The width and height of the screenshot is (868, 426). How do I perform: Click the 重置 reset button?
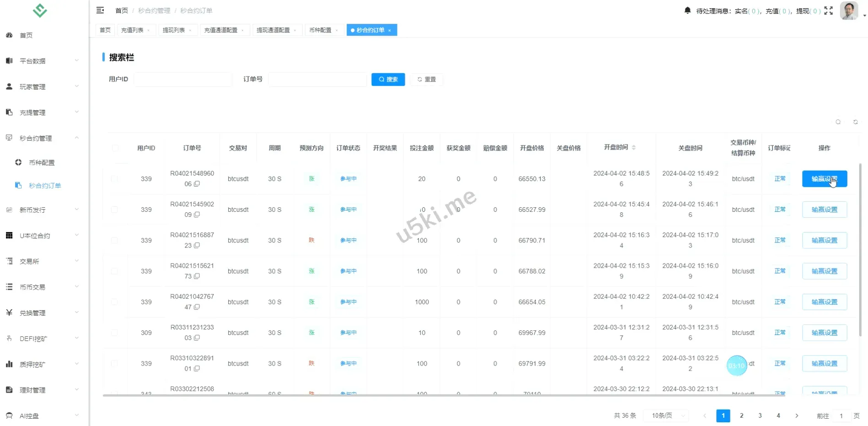[426, 79]
